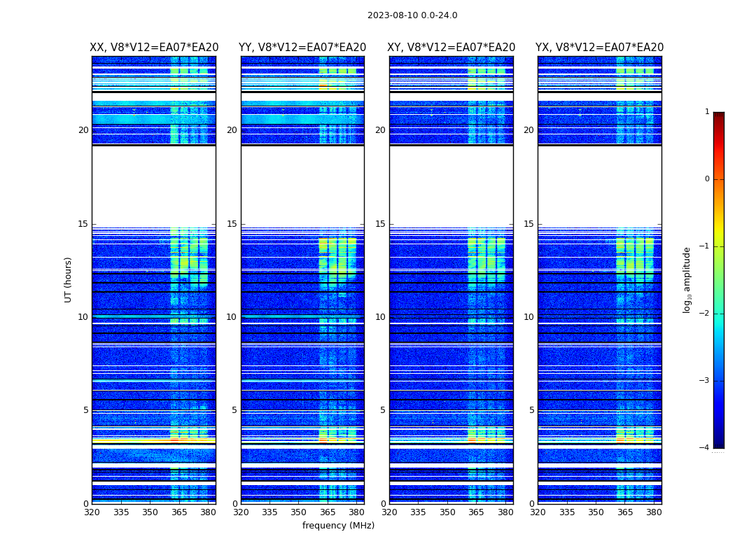Click the frequency (MHz) x-axis label
Screen dimensions: 735x560
tap(338, 526)
